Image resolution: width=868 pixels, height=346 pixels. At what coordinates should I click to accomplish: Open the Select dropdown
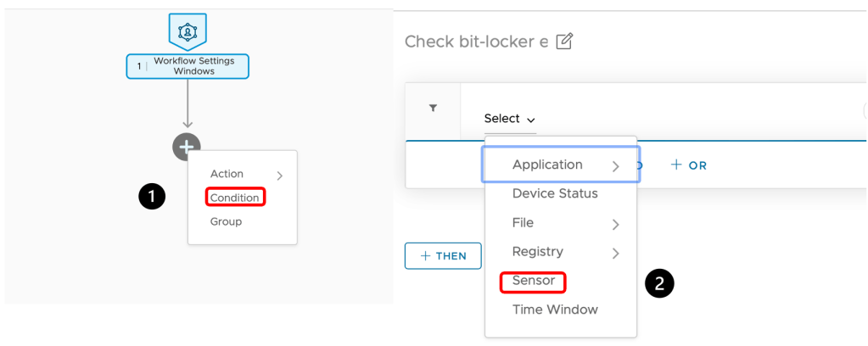tap(509, 119)
